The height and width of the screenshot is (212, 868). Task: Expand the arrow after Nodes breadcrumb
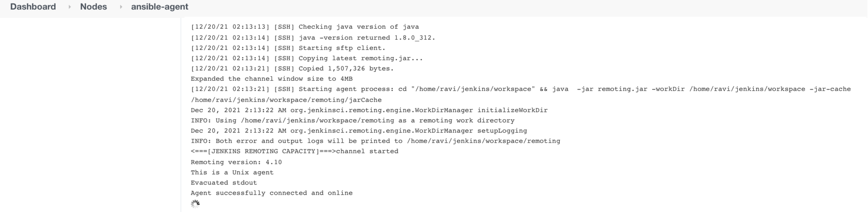(121, 7)
